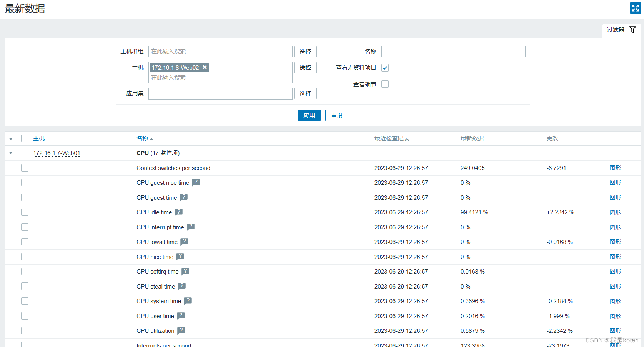Screen dimensions: 644x347
Task: Check the CPU idle time row
Action: click(x=25, y=212)
